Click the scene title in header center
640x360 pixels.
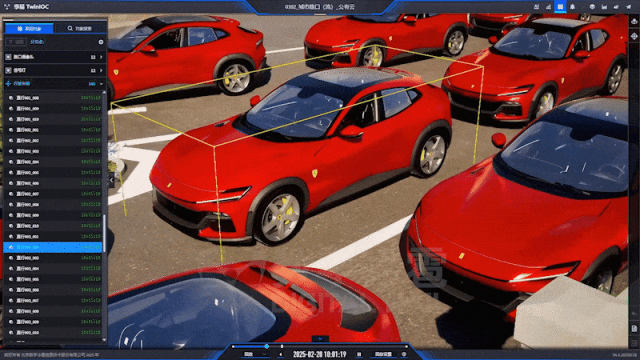tap(320, 7)
